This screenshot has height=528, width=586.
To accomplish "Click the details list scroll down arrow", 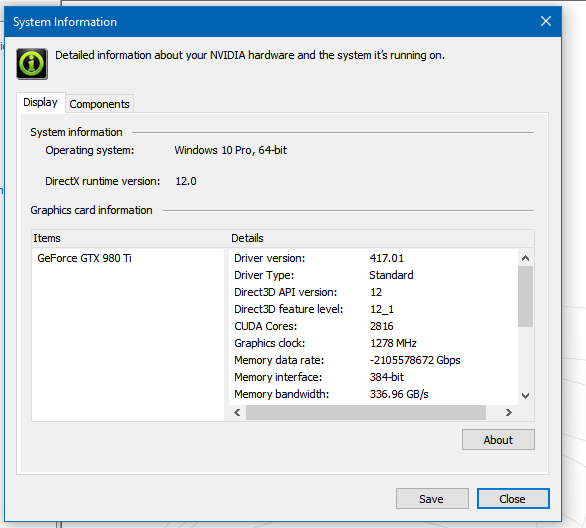I will [x=525, y=396].
